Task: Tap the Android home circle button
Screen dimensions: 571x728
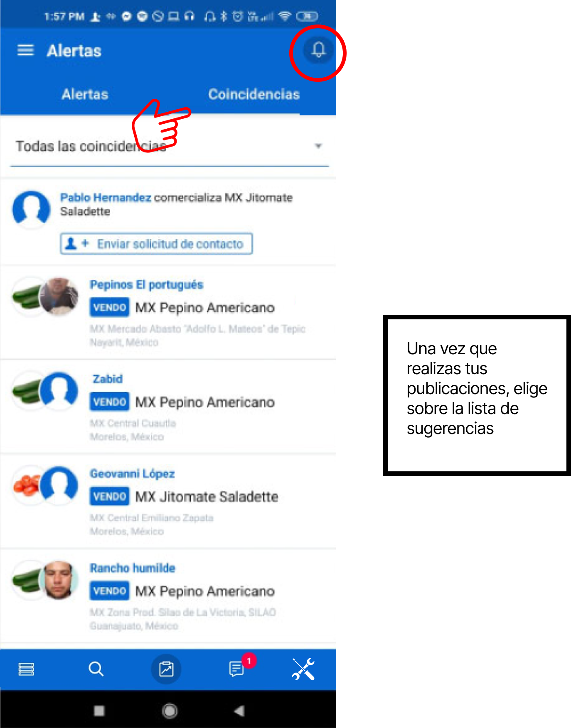Action: point(169,711)
